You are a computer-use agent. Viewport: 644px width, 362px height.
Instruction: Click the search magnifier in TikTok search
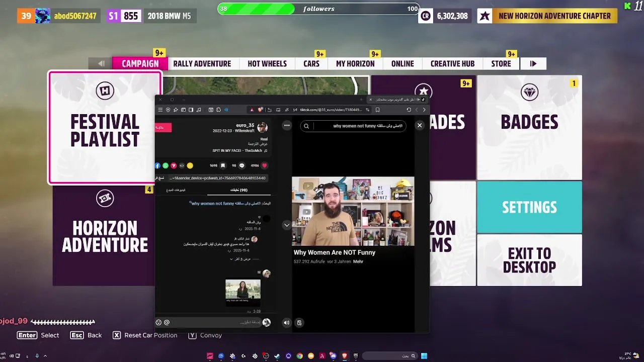[306, 126]
